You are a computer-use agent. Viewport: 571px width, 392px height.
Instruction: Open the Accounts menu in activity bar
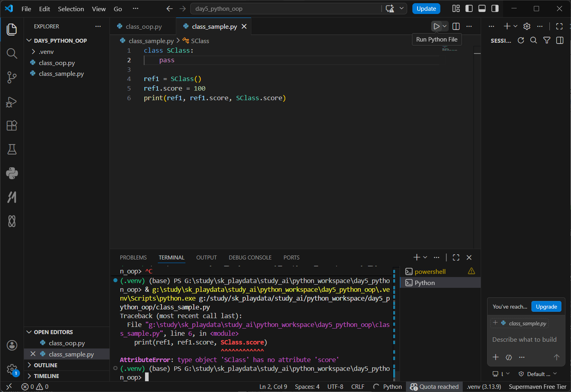coord(12,345)
